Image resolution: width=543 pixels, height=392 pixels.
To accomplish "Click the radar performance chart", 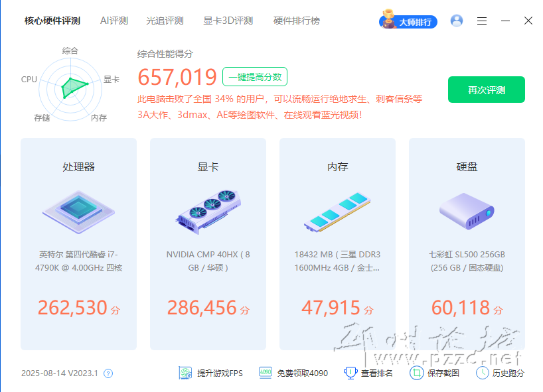I will (x=70, y=90).
